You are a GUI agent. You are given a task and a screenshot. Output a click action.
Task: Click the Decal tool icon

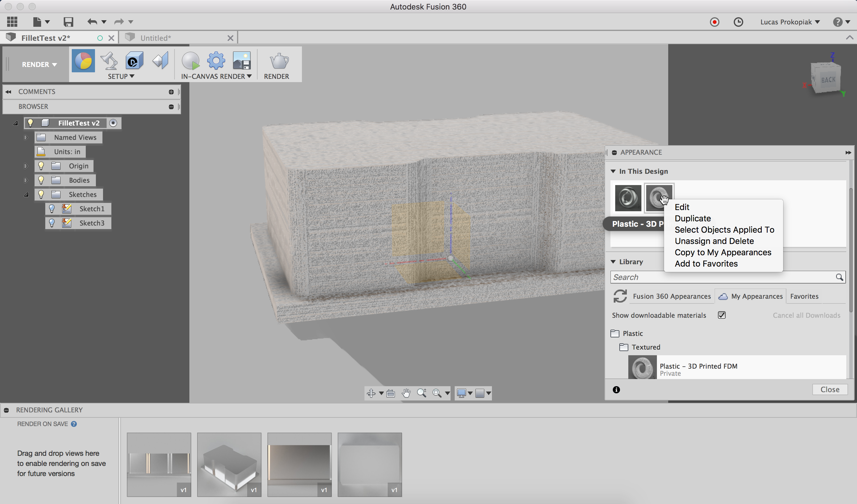point(134,61)
